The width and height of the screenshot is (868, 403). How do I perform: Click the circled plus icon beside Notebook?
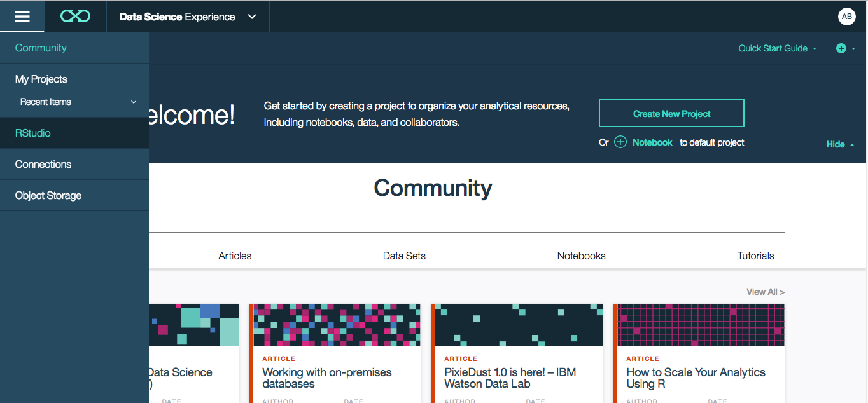coord(620,142)
